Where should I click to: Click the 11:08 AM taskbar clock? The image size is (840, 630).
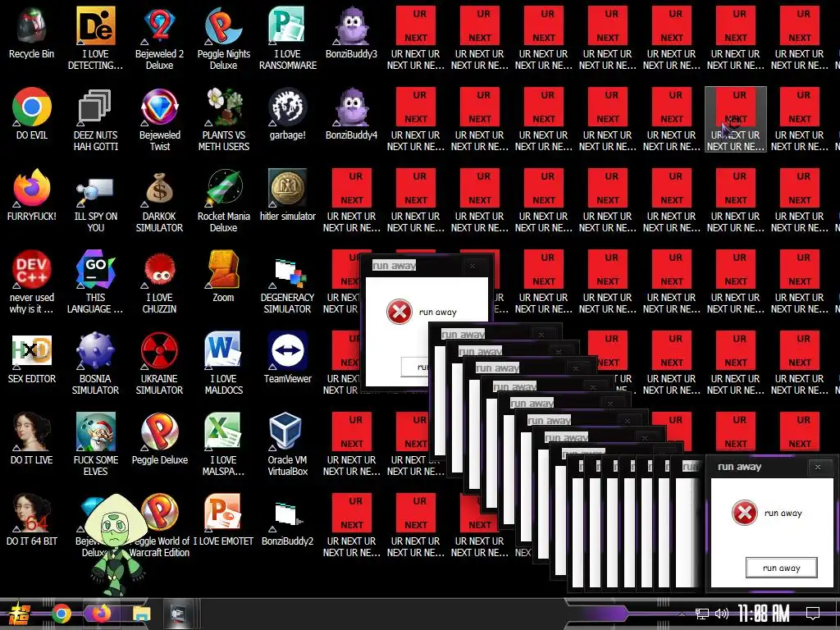point(764,614)
